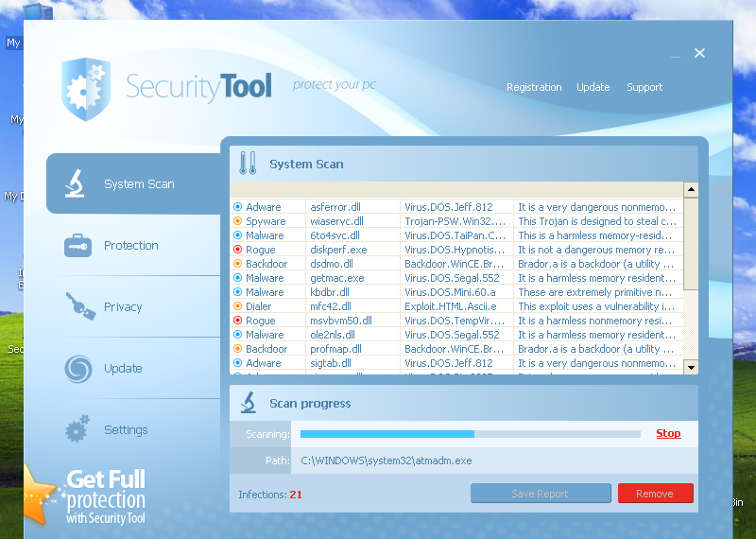Click description "This exploit uses a vulnerability i..."
This screenshot has height=539, width=756.
596,306
